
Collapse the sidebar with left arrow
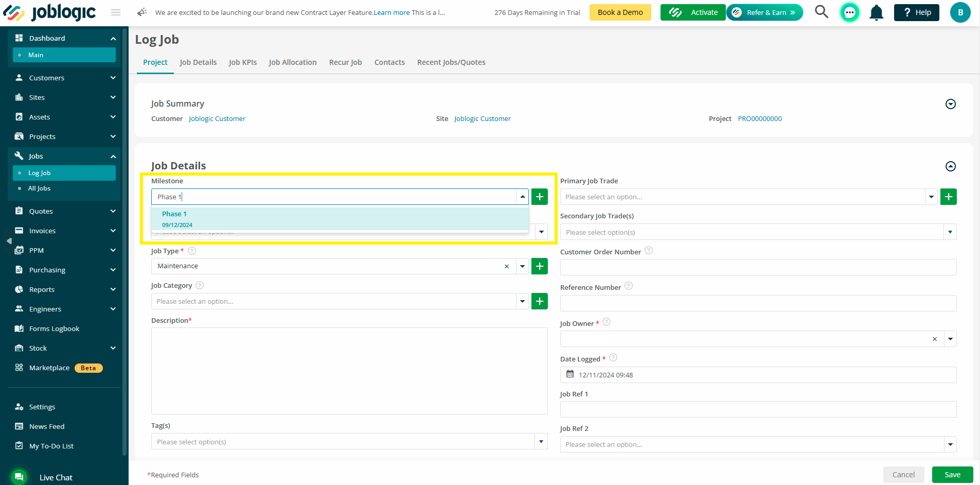[9, 241]
